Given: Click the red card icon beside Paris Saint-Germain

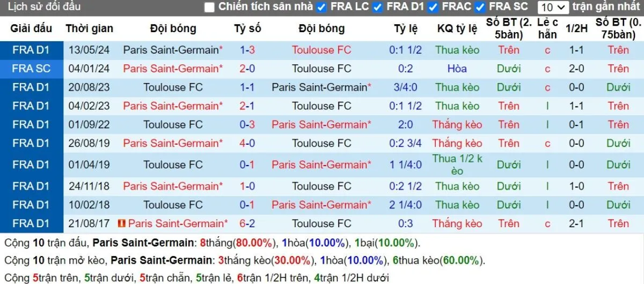Looking at the screenshot, I should (121, 223).
